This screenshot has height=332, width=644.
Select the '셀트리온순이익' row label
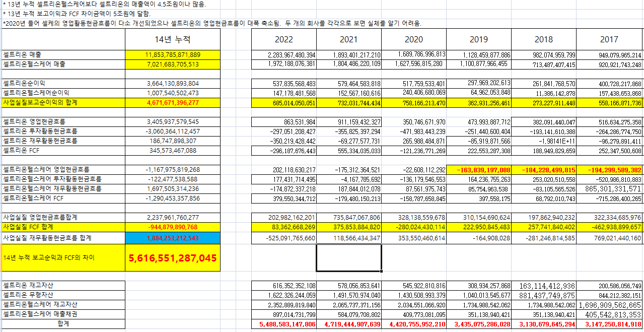click(x=63, y=83)
